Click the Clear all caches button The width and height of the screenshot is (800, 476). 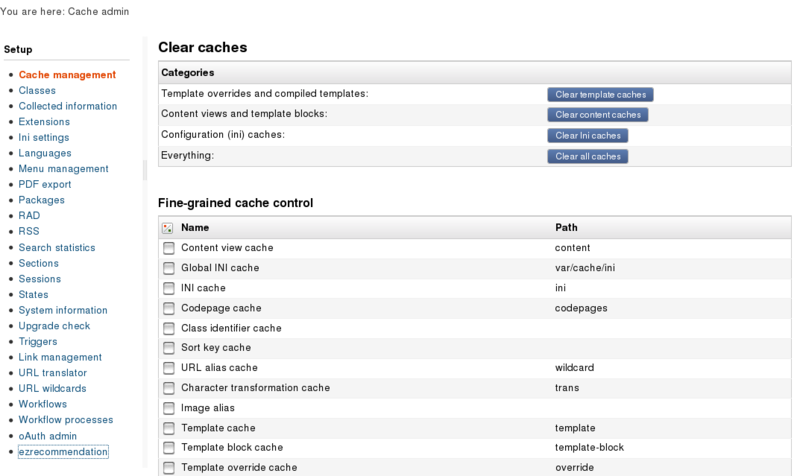(x=587, y=157)
